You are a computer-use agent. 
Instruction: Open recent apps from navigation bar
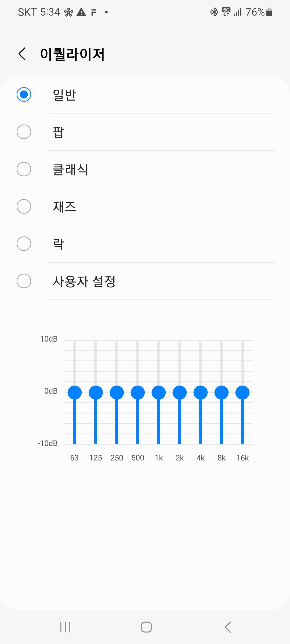tap(65, 627)
